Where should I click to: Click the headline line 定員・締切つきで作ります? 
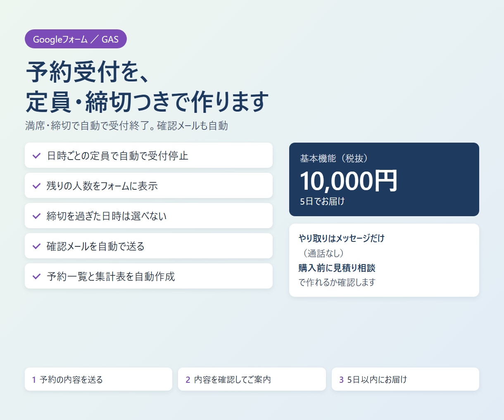click(147, 102)
